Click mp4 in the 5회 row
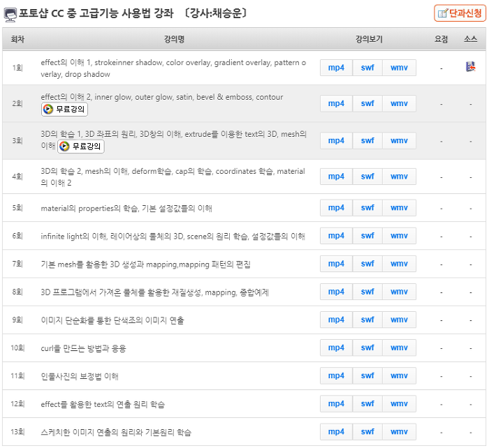The height and width of the screenshot is (448, 489). tap(336, 208)
